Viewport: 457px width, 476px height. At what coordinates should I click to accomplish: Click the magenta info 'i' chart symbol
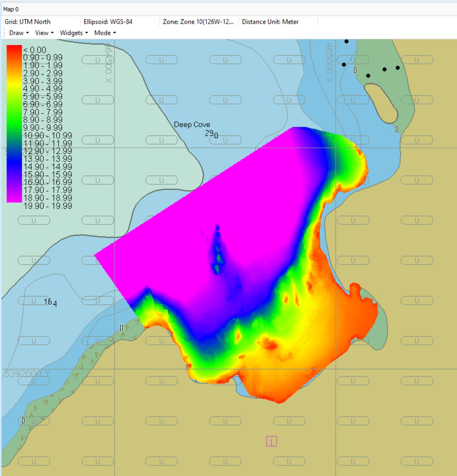click(x=271, y=441)
